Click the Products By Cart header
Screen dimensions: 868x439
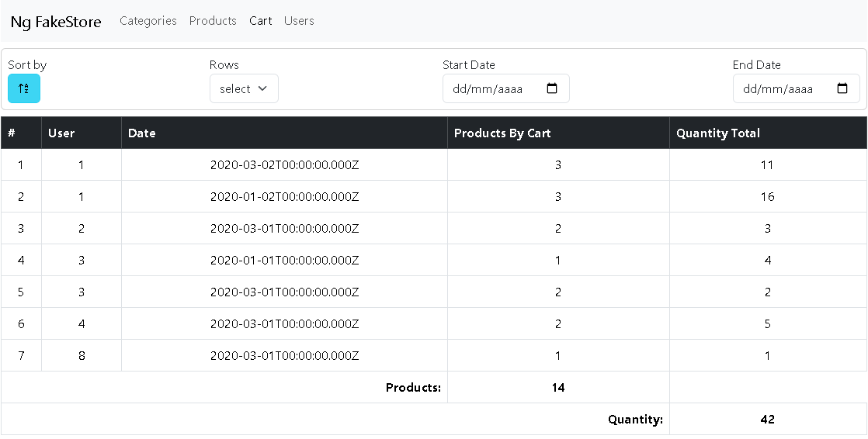pyautogui.click(x=502, y=133)
